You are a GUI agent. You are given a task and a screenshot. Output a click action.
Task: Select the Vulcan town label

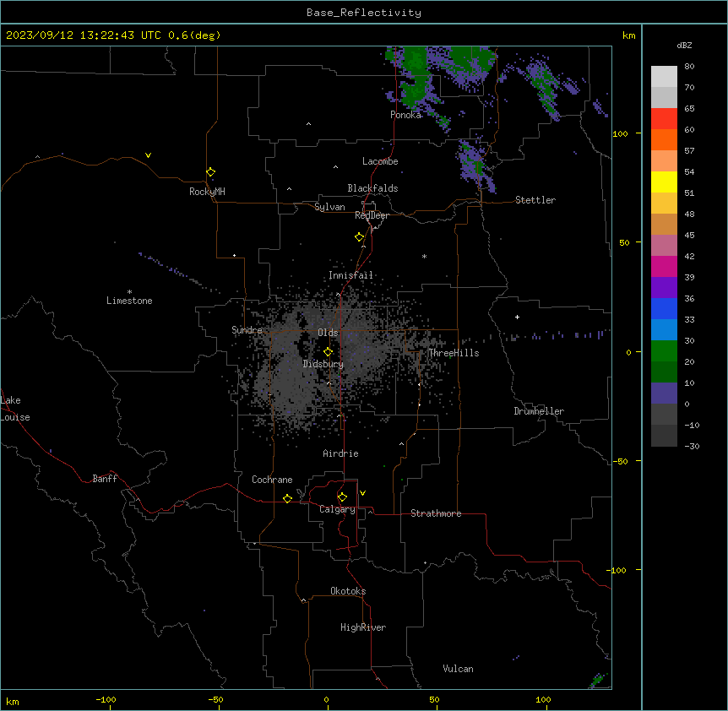click(x=458, y=669)
